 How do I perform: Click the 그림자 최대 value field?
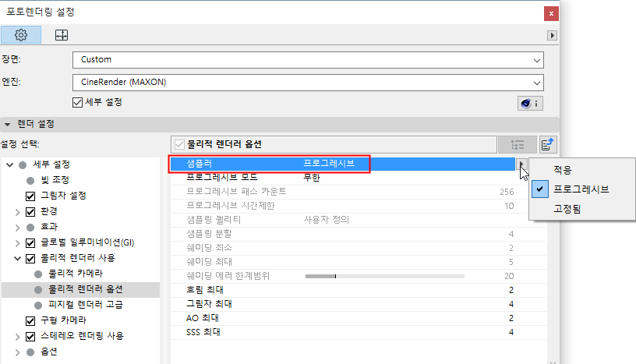point(511,304)
